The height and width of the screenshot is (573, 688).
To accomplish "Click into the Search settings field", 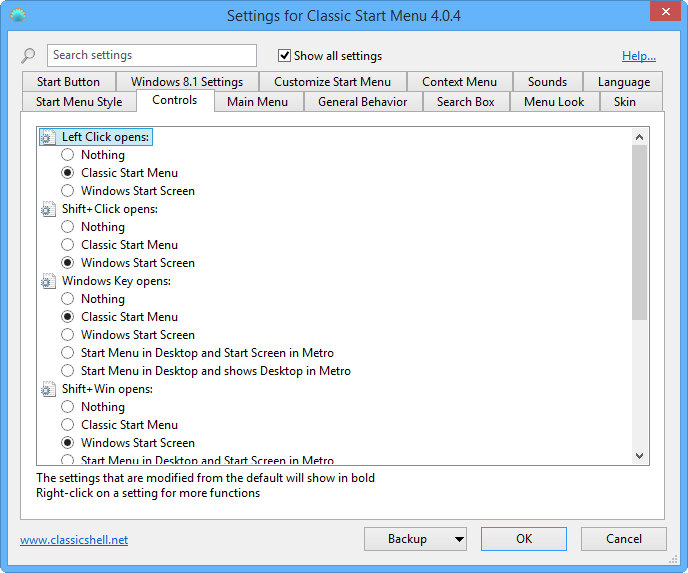I will coord(152,55).
